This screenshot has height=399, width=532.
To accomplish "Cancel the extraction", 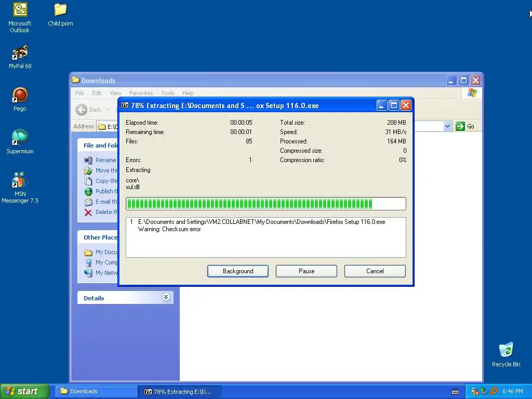I will (x=375, y=271).
